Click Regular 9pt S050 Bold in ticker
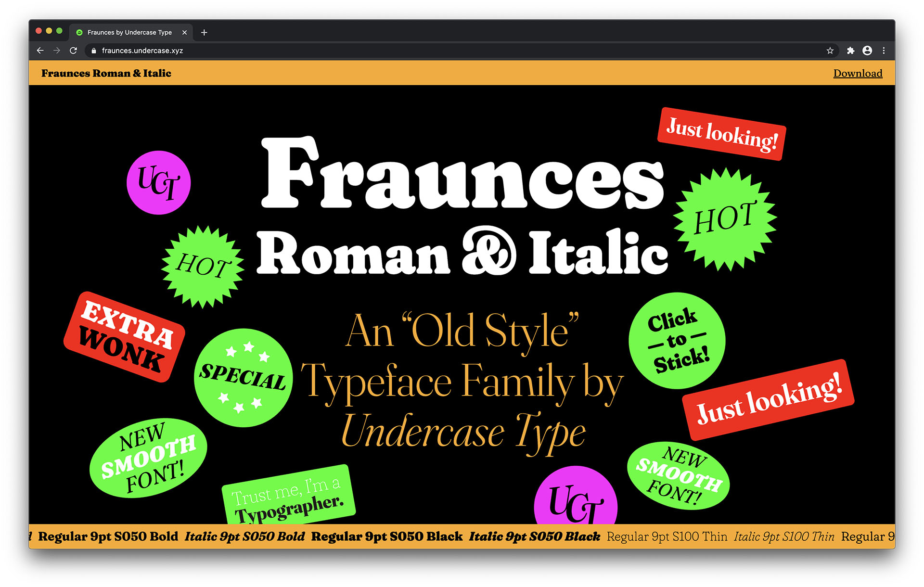Viewport: 924px width, 587px height. [108, 536]
